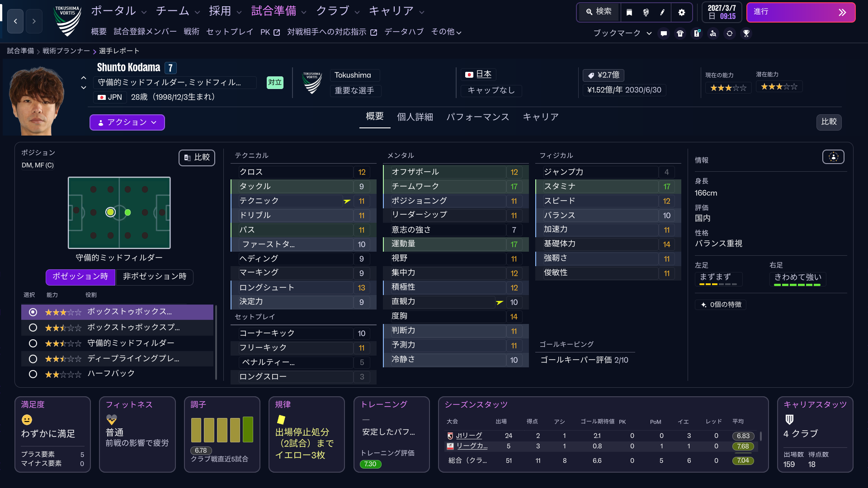
Task: Go forward with the right arrow button
Action: [34, 21]
